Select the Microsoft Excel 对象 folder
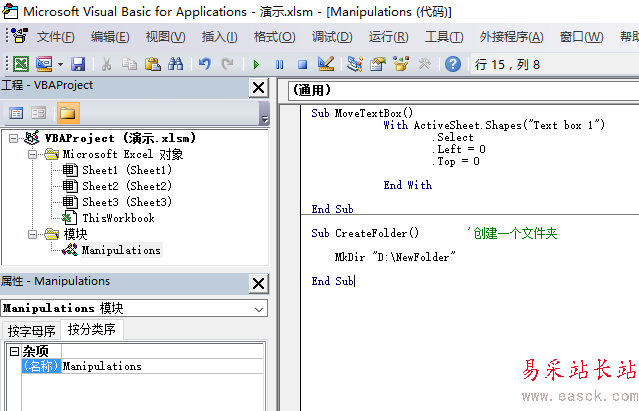Image resolution: width=639 pixels, height=411 pixels. click(x=123, y=154)
